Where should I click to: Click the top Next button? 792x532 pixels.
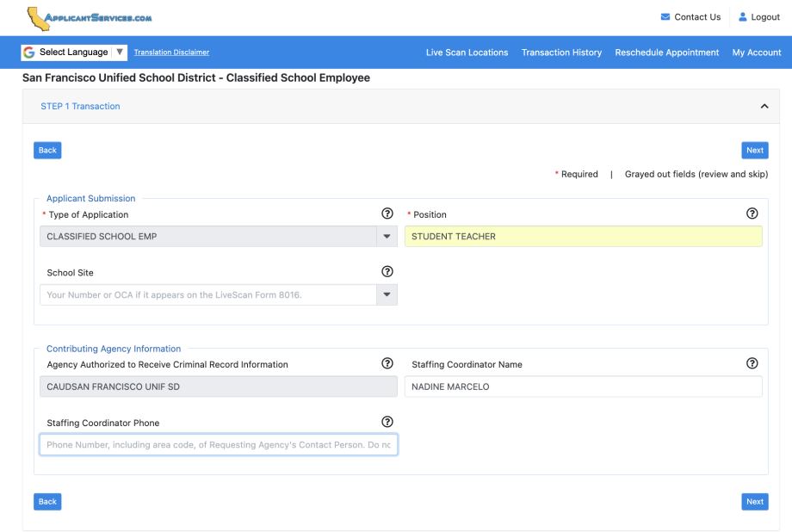coord(754,151)
